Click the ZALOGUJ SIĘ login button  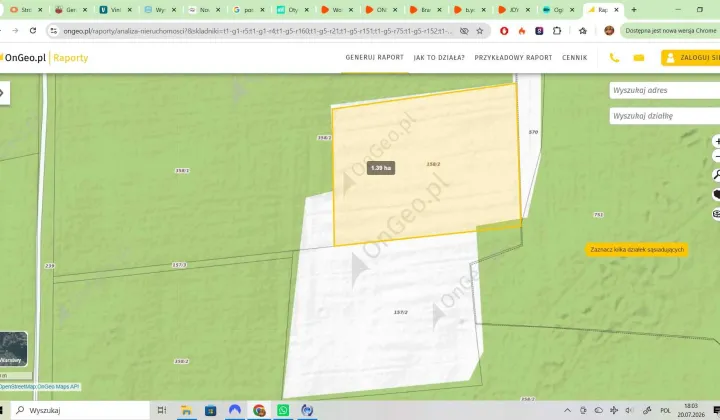[691, 58]
